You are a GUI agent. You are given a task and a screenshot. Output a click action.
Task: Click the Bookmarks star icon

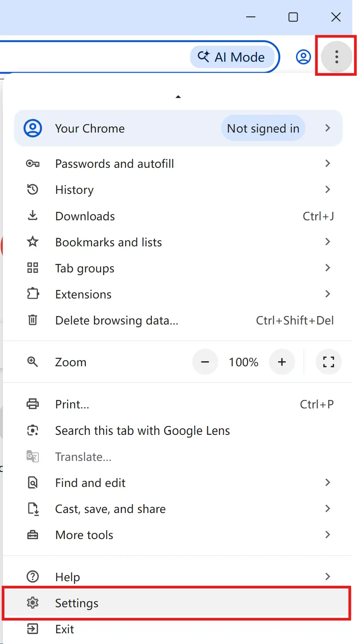(33, 242)
